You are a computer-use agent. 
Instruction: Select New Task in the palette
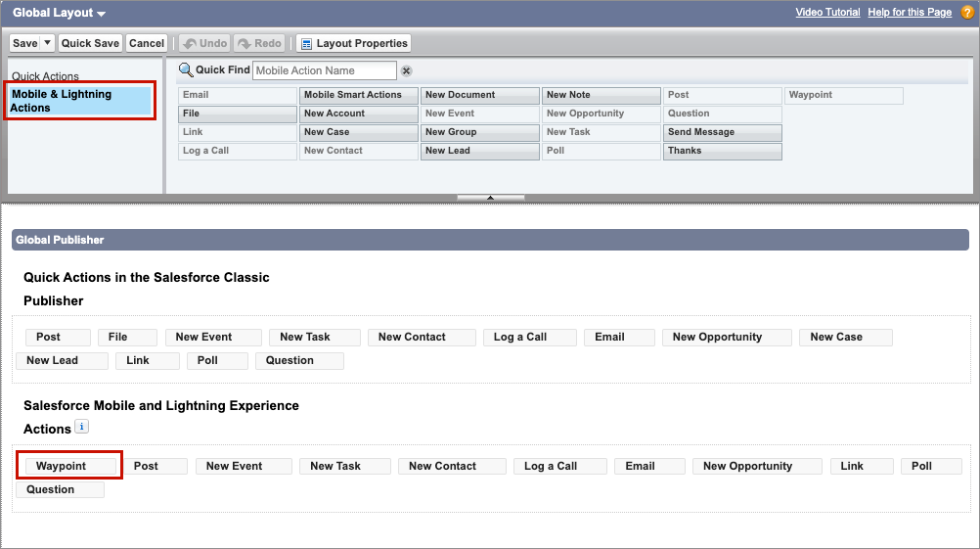coord(601,132)
